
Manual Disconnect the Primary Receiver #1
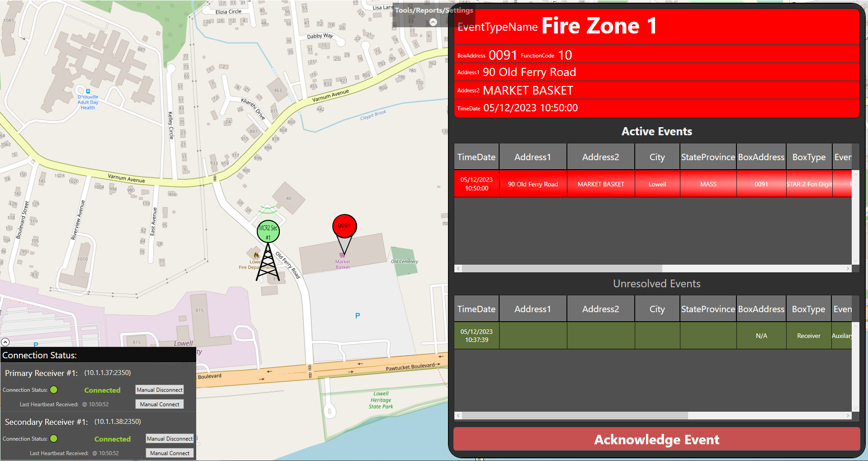point(160,390)
